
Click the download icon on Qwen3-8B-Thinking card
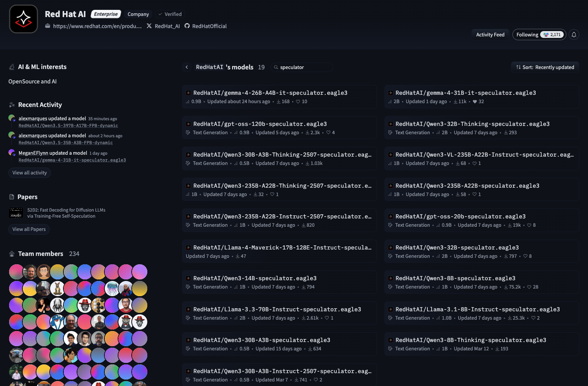[x=497, y=349]
